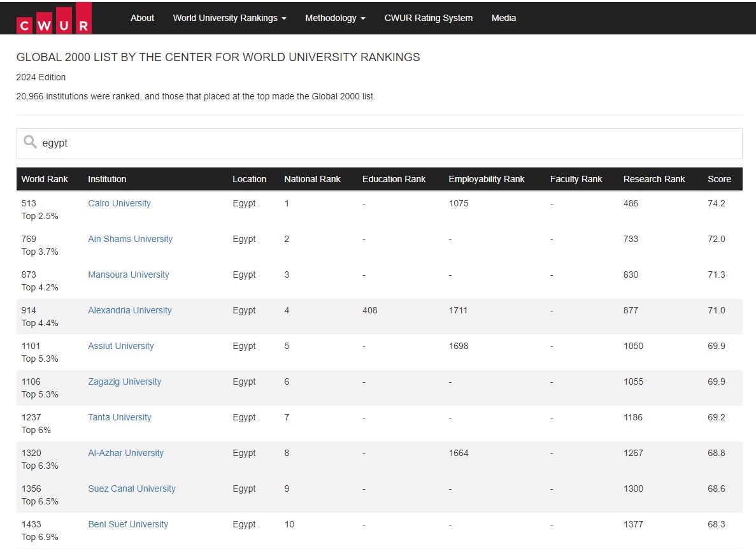Click the Score column header
This screenshot has height=549, width=756.
point(719,179)
